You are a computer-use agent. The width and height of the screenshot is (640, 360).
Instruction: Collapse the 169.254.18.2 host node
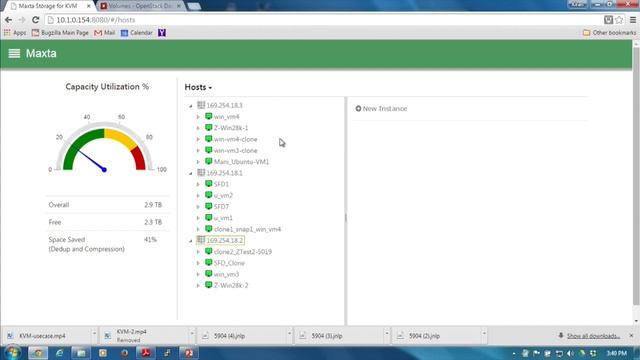(191, 241)
